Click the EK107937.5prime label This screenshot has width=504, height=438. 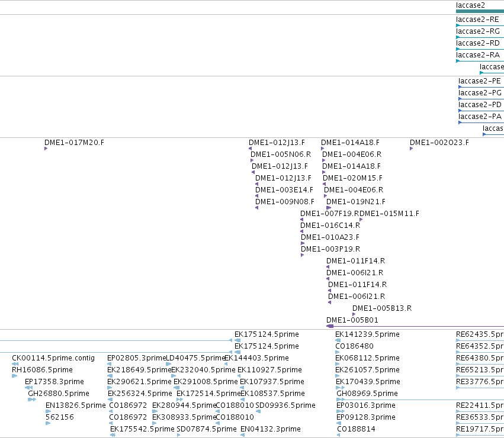click(272, 382)
